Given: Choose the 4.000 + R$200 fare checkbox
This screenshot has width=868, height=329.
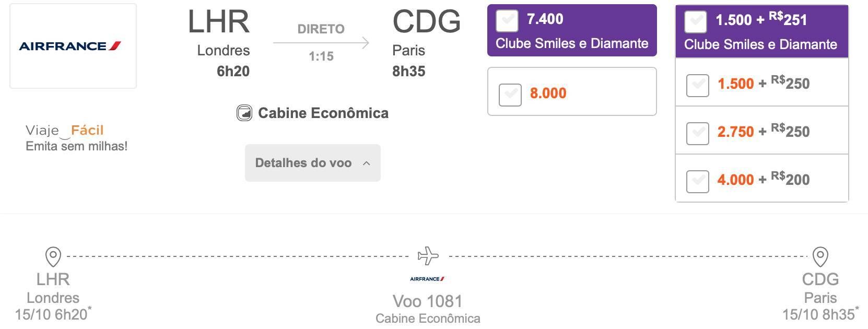Looking at the screenshot, I should point(697,181).
